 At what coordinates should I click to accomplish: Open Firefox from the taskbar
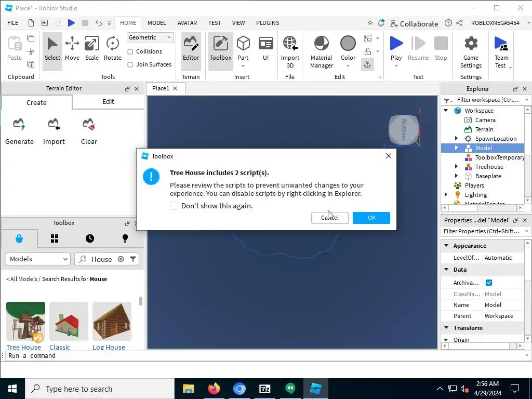(214, 389)
